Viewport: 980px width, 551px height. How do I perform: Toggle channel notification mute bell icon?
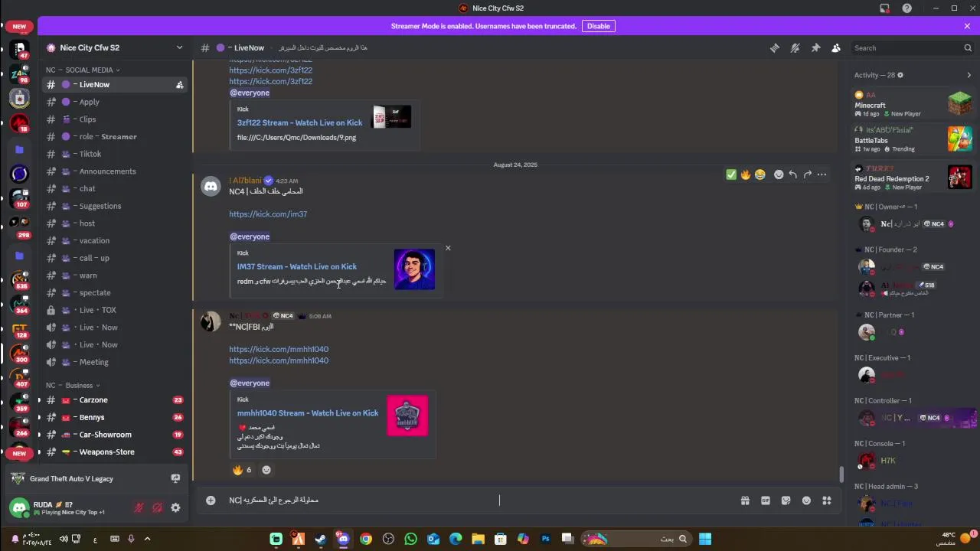click(x=795, y=47)
